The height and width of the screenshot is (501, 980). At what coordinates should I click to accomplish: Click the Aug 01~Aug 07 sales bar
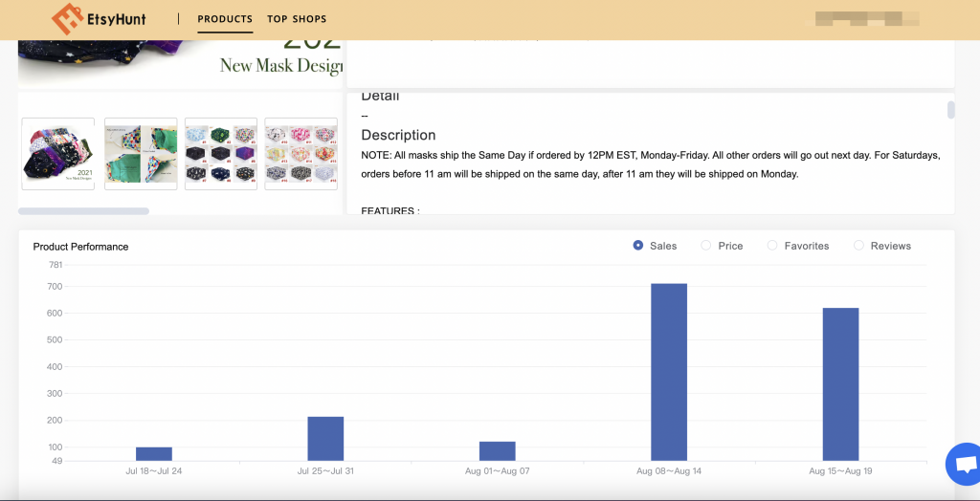(497, 451)
